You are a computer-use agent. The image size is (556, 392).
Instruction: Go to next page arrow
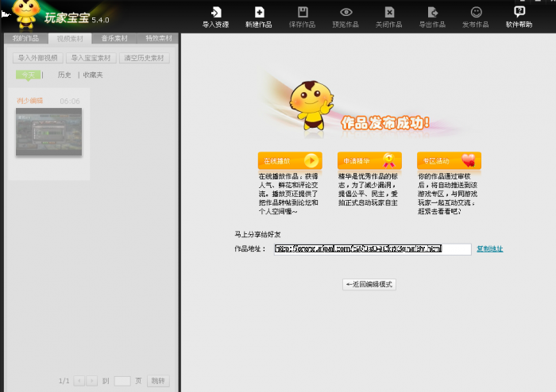click(x=92, y=381)
